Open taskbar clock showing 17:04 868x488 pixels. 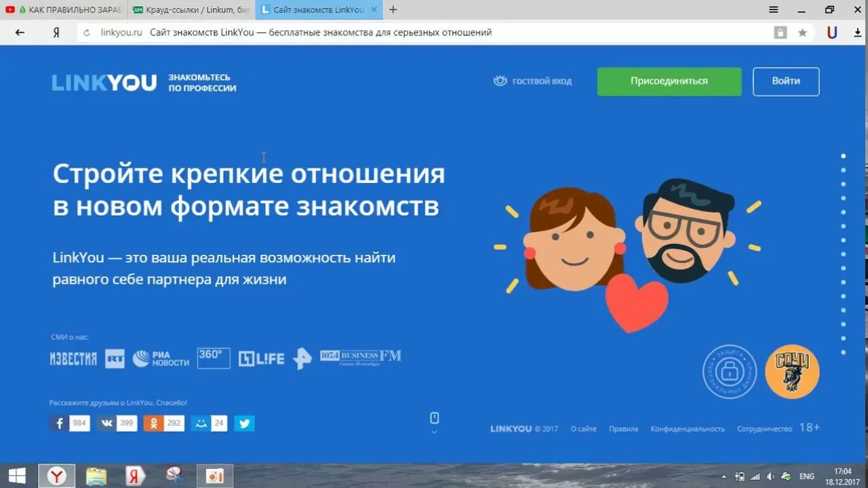click(x=842, y=476)
